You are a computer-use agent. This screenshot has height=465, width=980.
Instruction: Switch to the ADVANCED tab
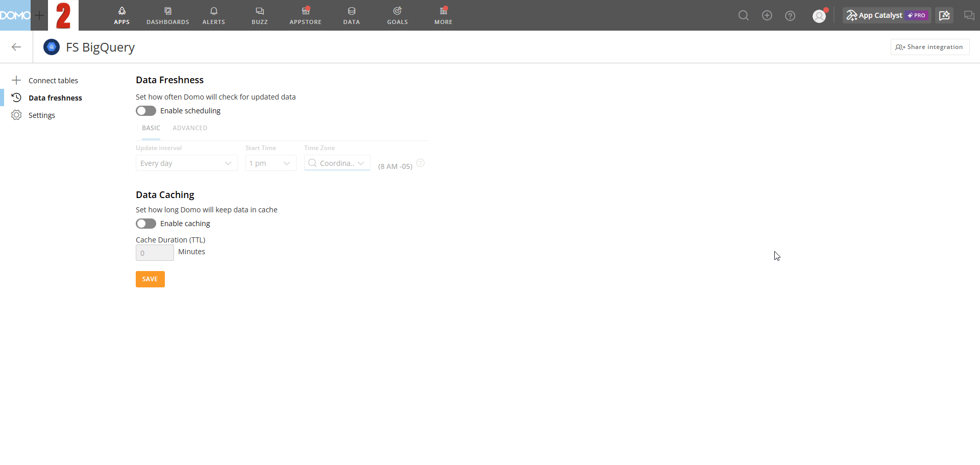tap(190, 128)
